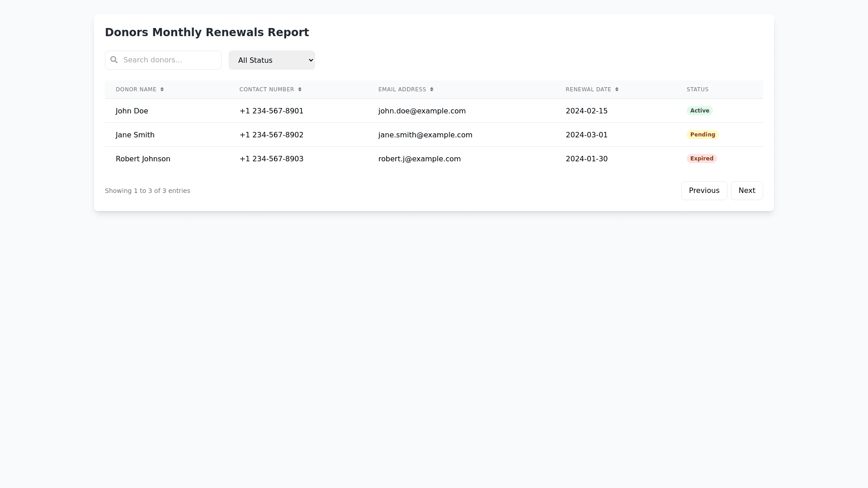Screen dimensions: 868x488
Task: Click the Active status badge
Action: tap(699, 111)
